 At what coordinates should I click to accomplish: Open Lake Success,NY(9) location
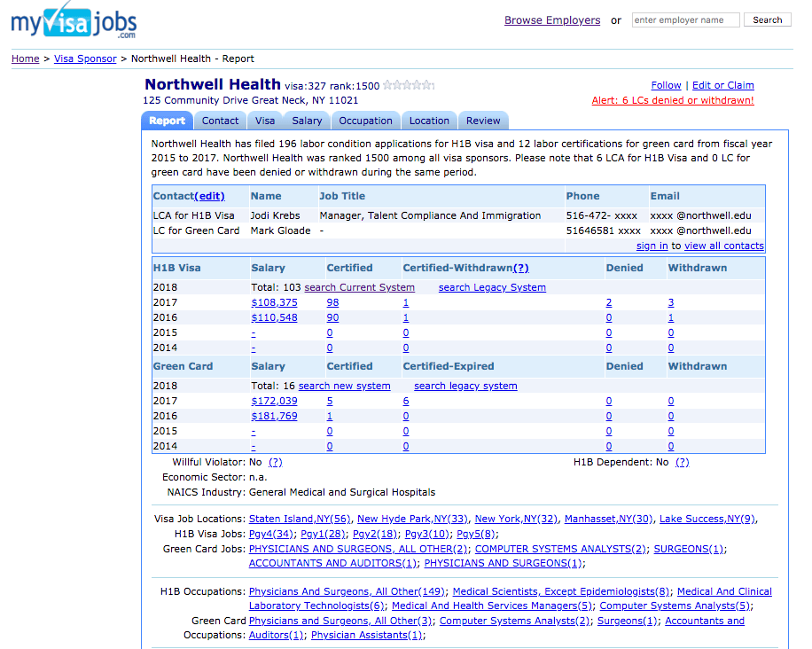(707, 519)
